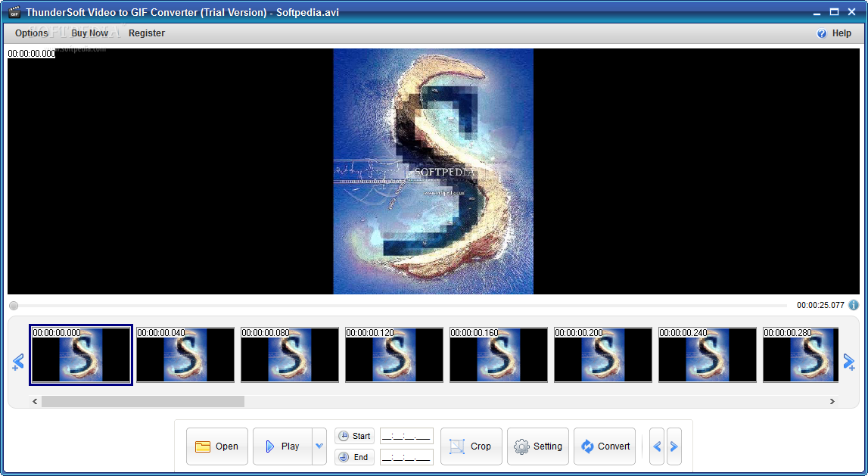The width and height of the screenshot is (868, 476).
Task: Open the Crop tool
Action: (471, 446)
